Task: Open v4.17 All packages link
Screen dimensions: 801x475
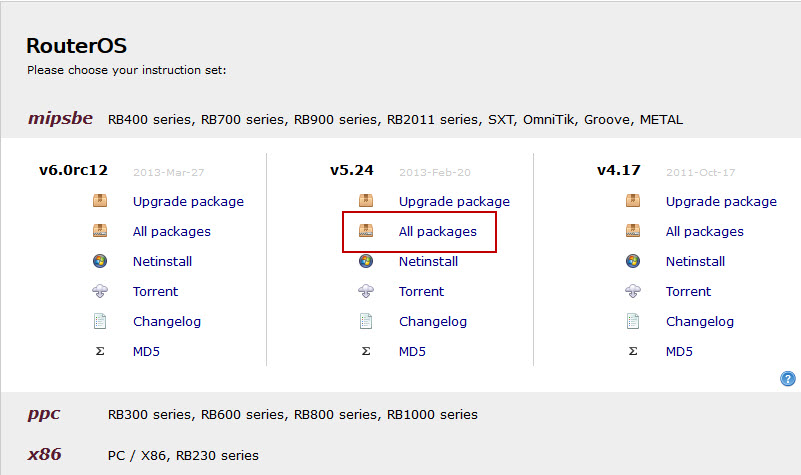Action: [705, 232]
